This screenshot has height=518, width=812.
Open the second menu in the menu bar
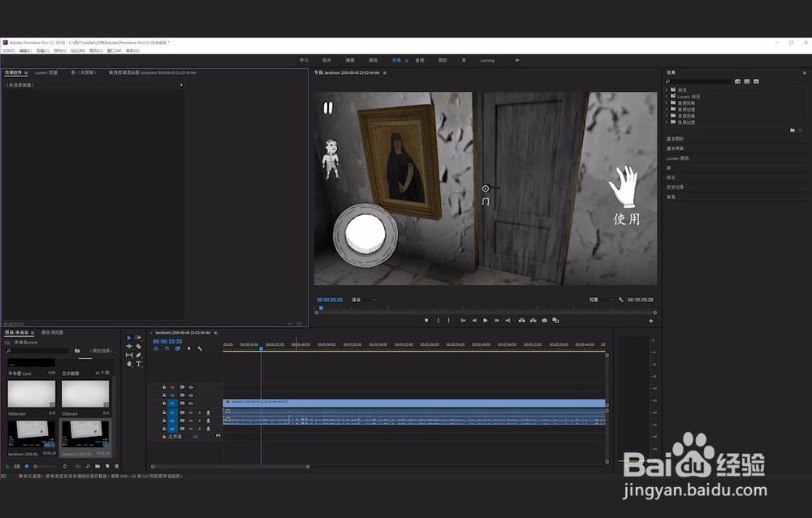click(25, 51)
